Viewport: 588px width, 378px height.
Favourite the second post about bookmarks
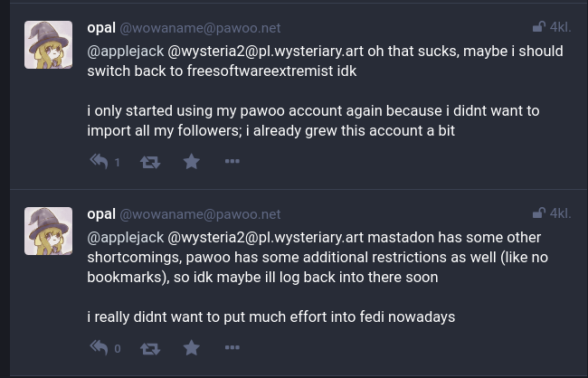[x=192, y=347]
